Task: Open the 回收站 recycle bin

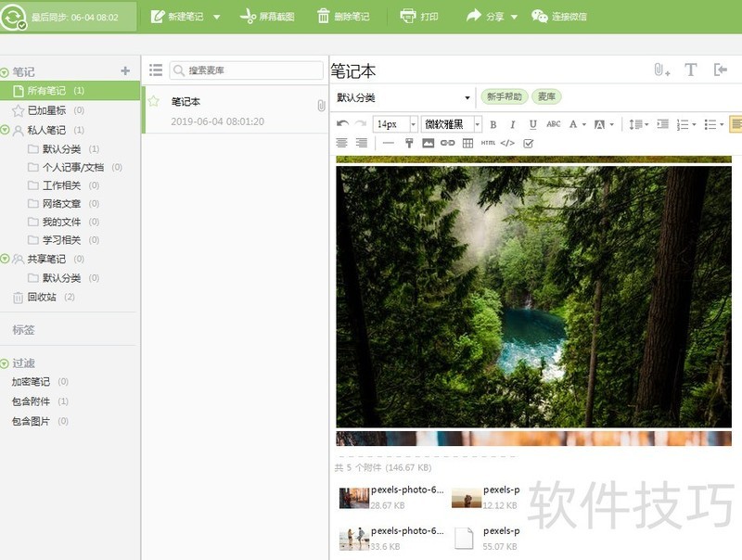Action: (44, 297)
